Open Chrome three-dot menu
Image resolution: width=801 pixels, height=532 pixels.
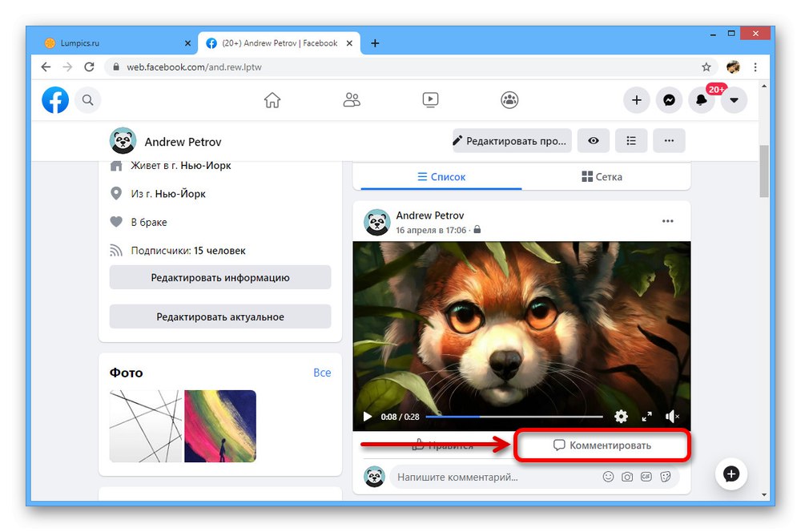coord(755,67)
